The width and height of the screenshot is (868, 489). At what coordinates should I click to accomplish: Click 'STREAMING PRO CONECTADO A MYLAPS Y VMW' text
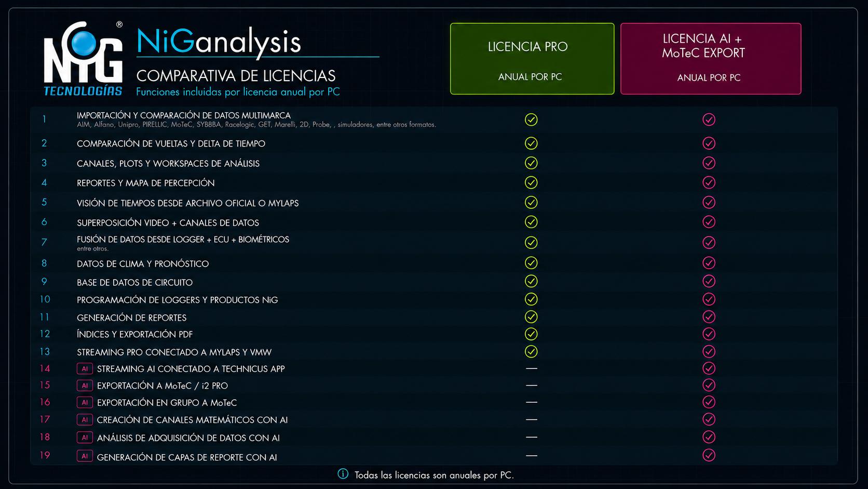point(174,352)
